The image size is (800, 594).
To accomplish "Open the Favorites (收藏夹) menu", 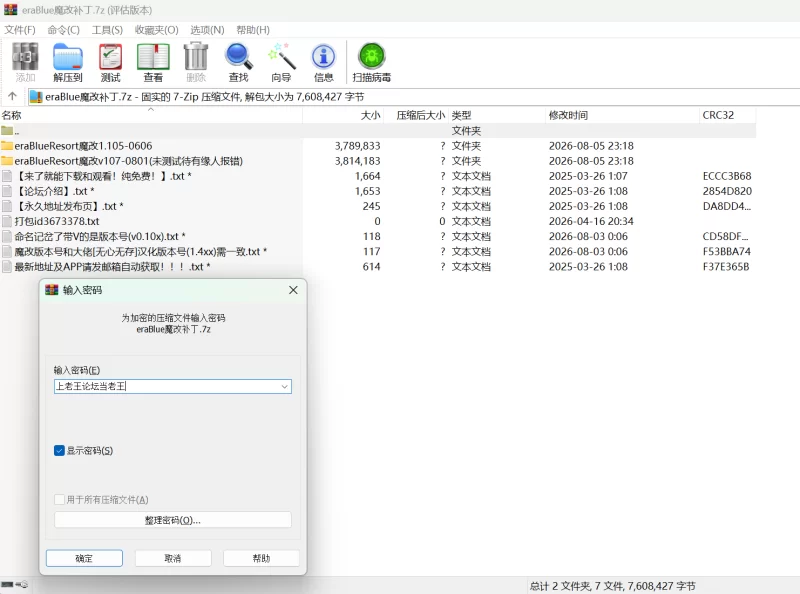I will [x=157, y=30].
